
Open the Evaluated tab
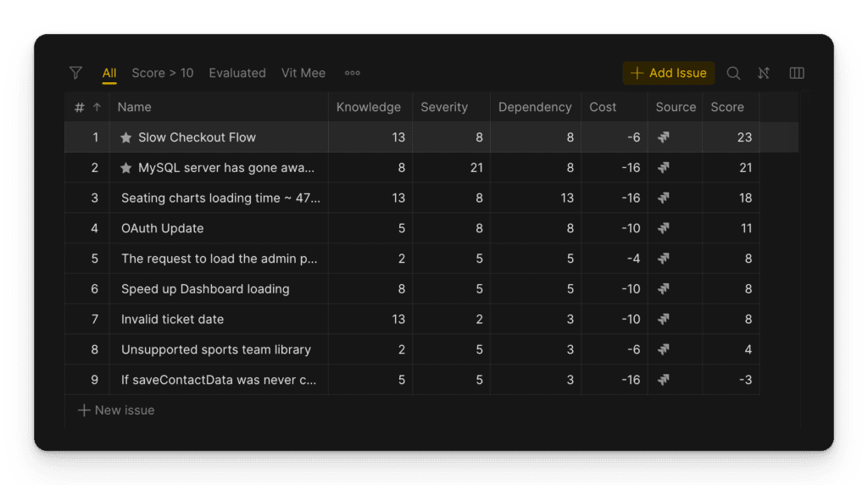tap(237, 73)
